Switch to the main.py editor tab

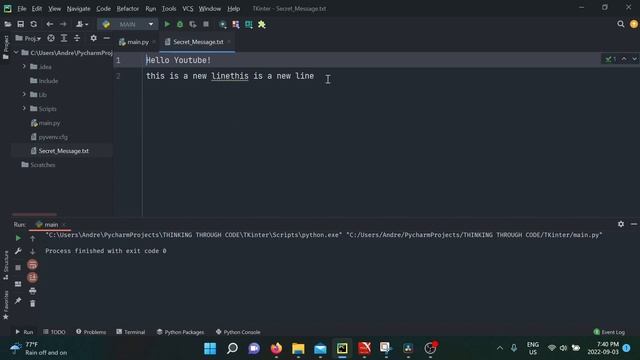tap(138, 42)
